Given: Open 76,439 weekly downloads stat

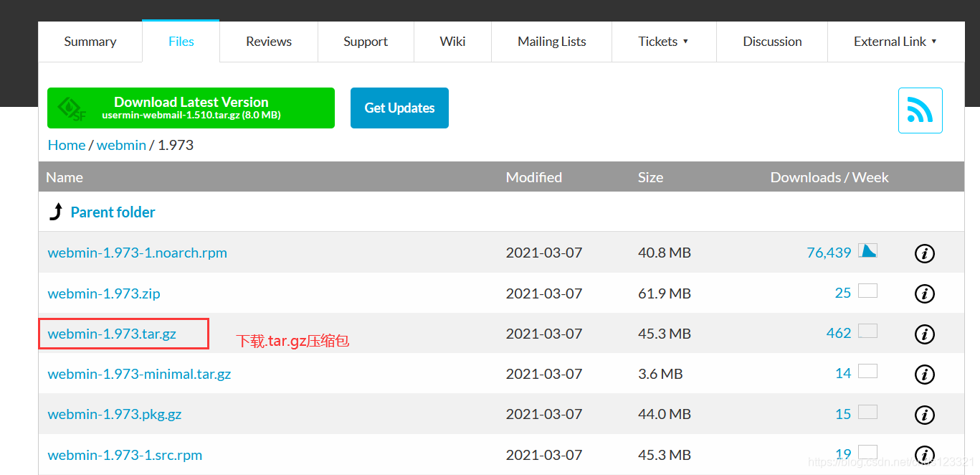Looking at the screenshot, I should 829,253.
